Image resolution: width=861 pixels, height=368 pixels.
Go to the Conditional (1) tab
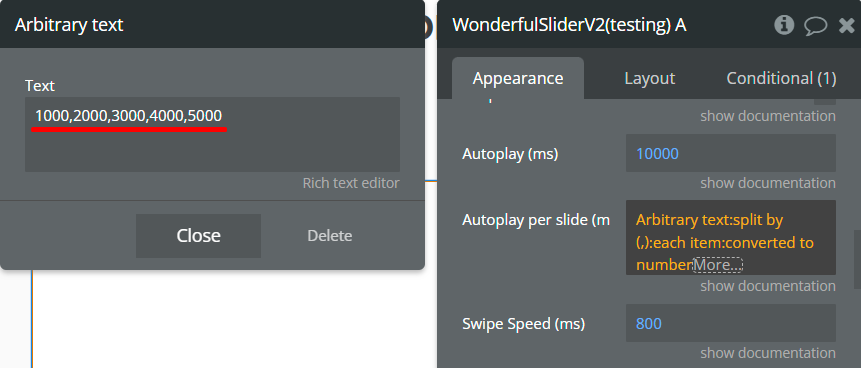pos(781,79)
